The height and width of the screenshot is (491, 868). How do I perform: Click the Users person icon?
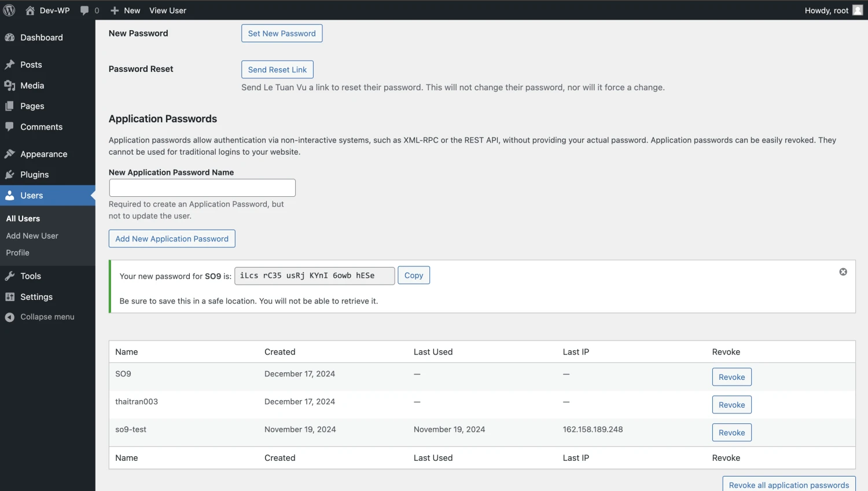(10, 196)
